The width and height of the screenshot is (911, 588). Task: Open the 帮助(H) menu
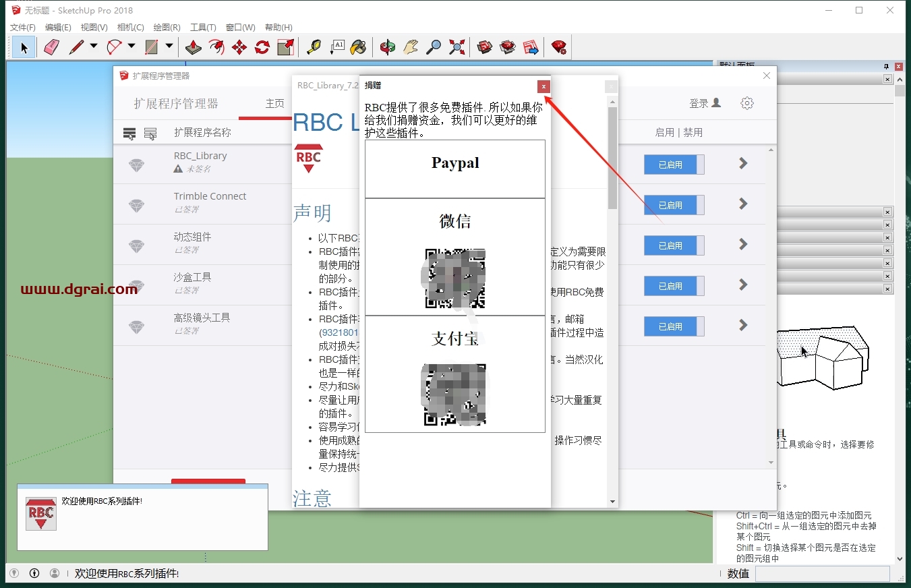(278, 28)
